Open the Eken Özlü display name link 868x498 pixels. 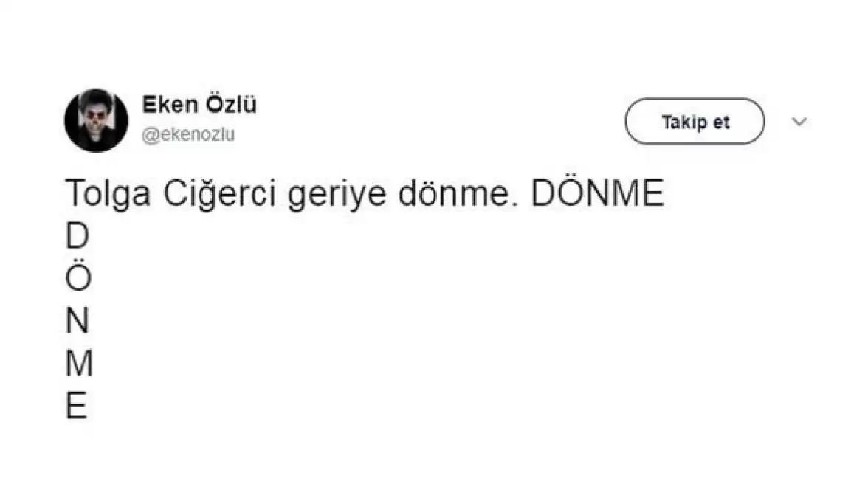tap(199, 106)
